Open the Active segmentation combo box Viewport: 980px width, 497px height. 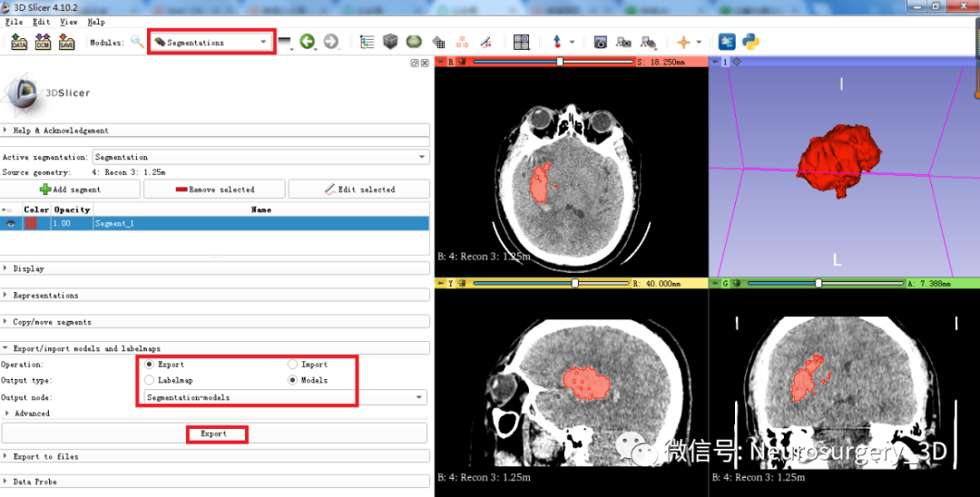[x=260, y=157]
